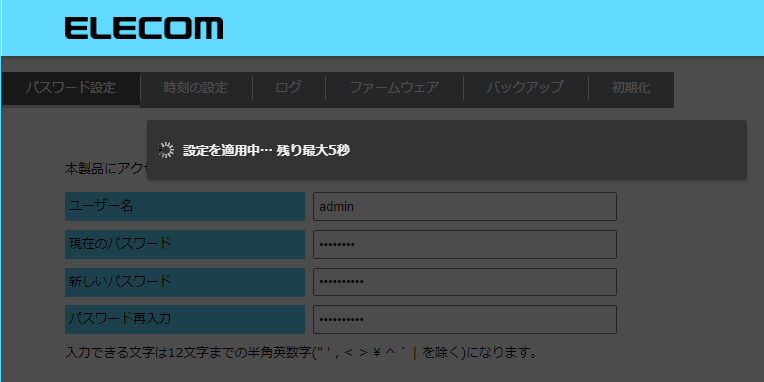Switch to the 時刻の設定 tab
Screen dimensions: 764x382
coord(196,88)
